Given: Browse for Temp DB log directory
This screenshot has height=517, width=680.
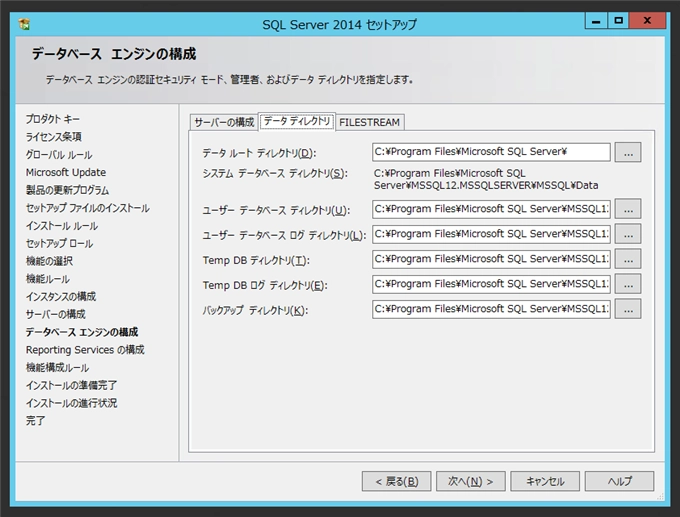Looking at the screenshot, I should (x=628, y=284).
